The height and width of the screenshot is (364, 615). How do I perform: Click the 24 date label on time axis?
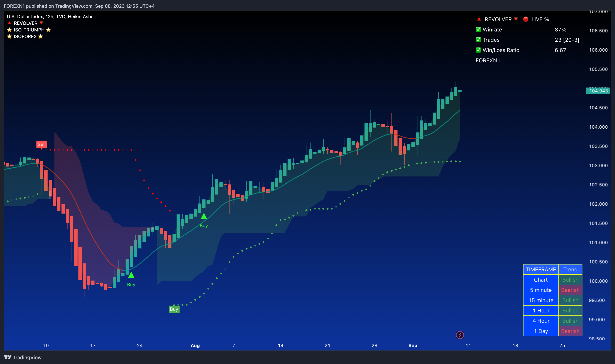pos(140,345)
